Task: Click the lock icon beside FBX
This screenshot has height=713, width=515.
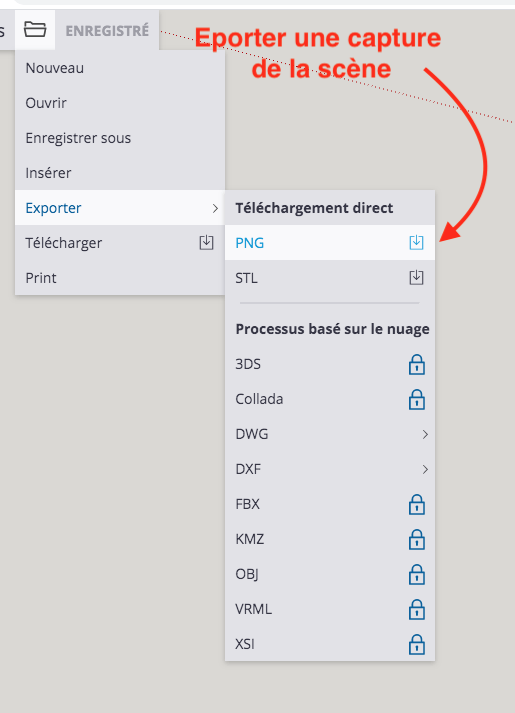Action: (417, 505)
